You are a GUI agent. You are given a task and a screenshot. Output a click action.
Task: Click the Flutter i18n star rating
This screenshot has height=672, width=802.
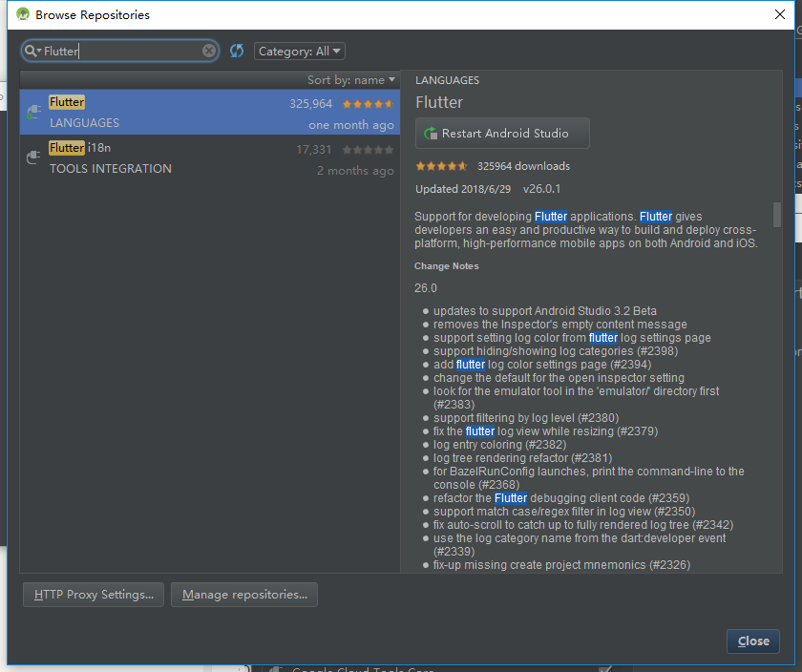point(368,149)
